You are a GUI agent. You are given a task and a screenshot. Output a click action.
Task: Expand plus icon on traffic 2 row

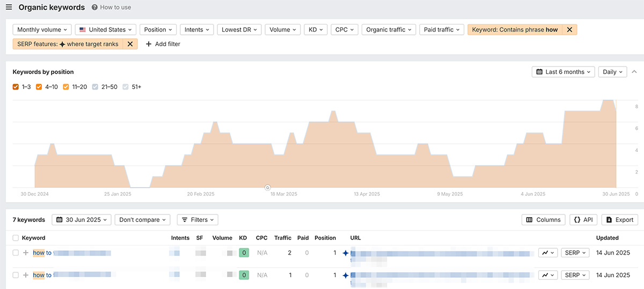click(26, 253)
